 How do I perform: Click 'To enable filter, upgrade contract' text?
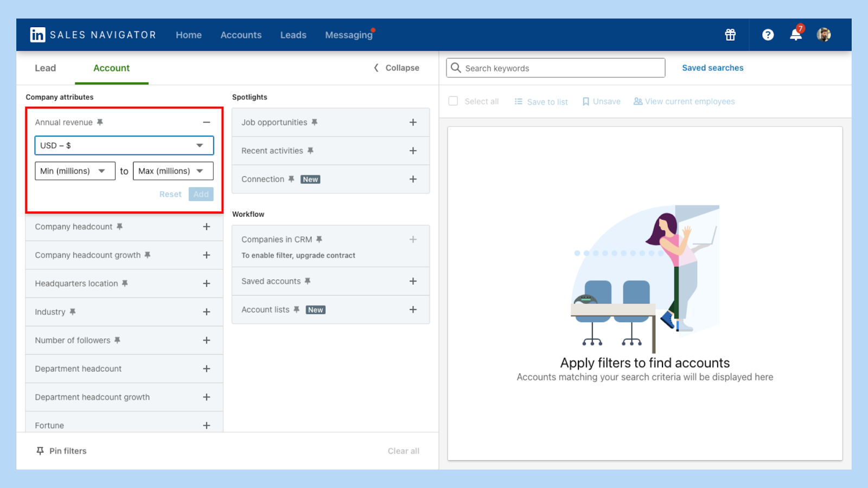coord(298,255)
